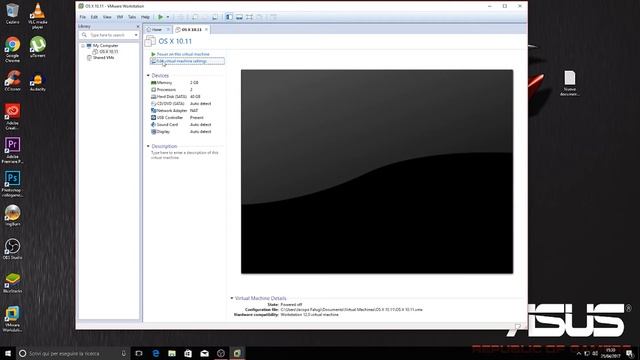Image resolution: width=640 pixels, height=360 pixels.
Task: Click the large VM icon beside the title
Action: tap(150, 41)
